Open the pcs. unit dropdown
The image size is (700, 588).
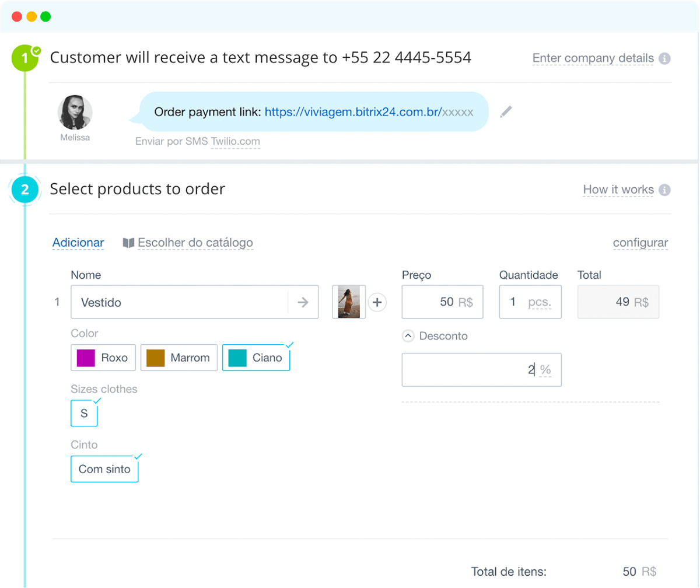[539, 302]
